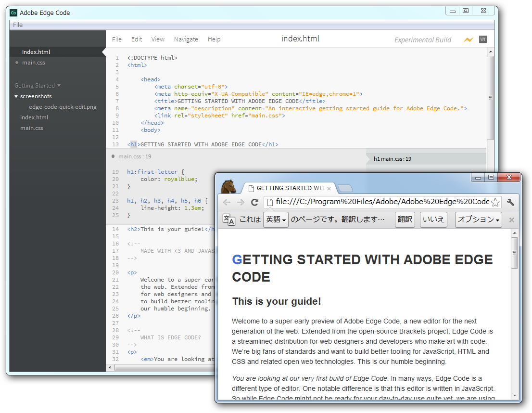
Task: Open edge-code-quick-edit.png in file tree
Action: click(x=63, y=107)
